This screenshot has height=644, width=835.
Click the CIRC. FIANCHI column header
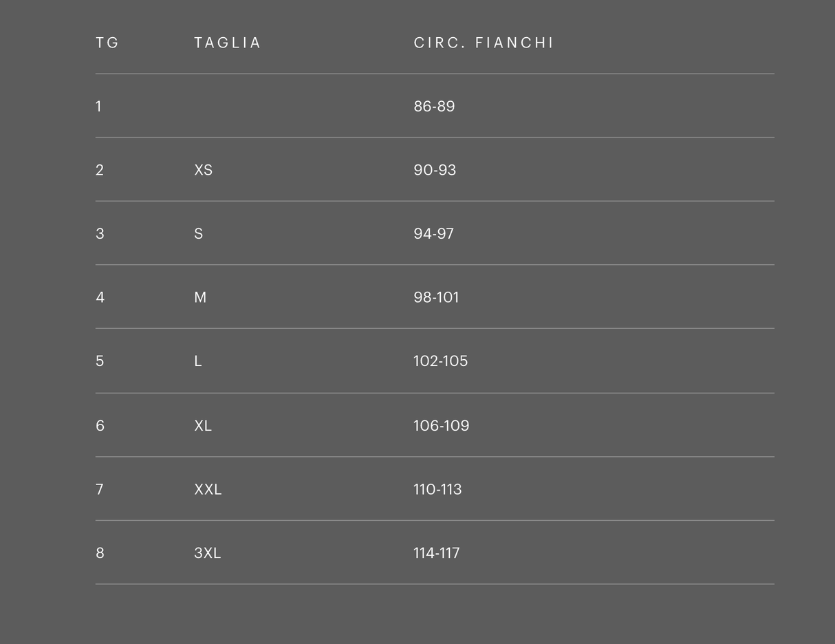484,43
